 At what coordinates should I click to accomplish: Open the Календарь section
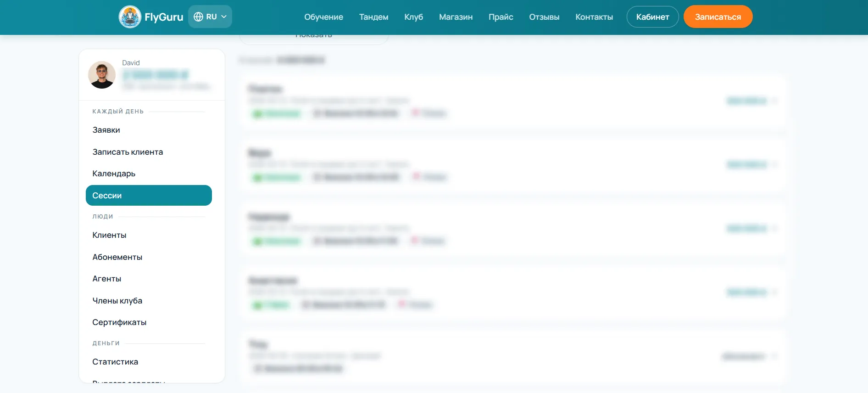149,174
